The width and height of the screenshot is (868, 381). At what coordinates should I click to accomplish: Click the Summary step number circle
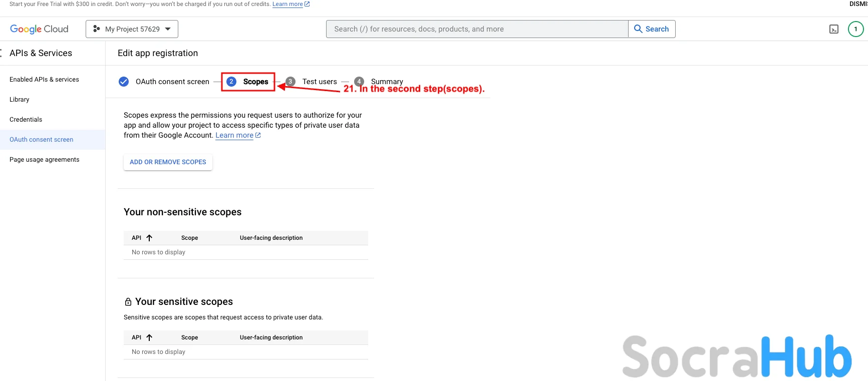(359, 81)
